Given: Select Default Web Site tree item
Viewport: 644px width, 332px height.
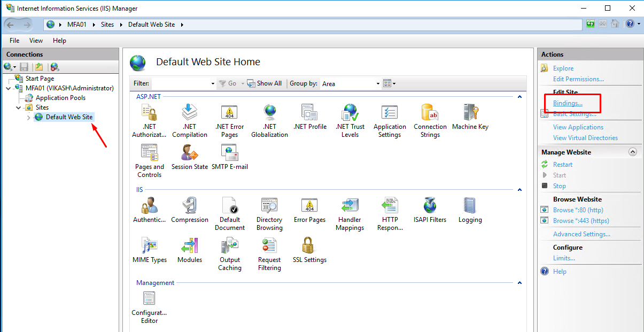Looking at the screenshot, I should pyautogui.click(x=69, y=117).
